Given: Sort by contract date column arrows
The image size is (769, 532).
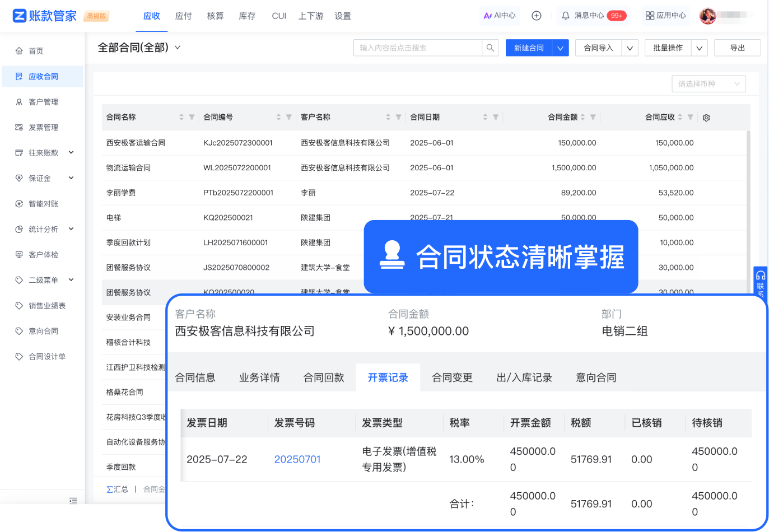Looking at the screenshot, I should [485, 117].
